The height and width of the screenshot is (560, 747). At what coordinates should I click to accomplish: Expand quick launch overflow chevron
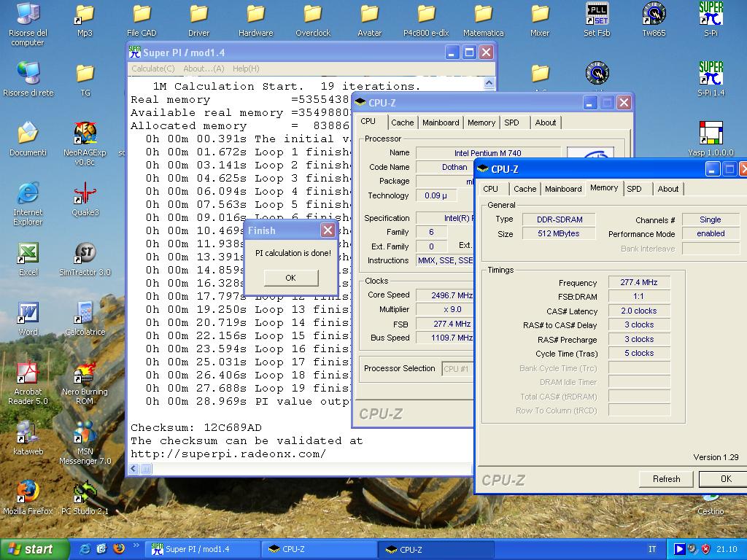click(136, 545)
